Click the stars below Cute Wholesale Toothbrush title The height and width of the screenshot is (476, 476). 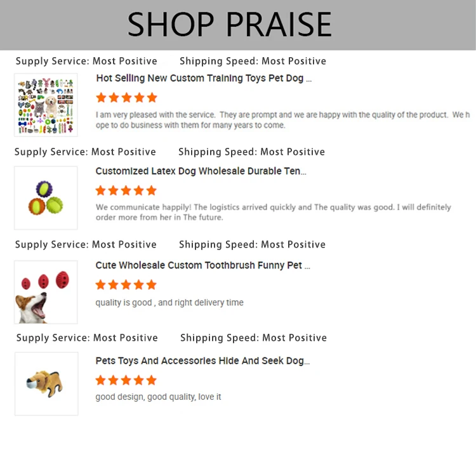[126, 284]
